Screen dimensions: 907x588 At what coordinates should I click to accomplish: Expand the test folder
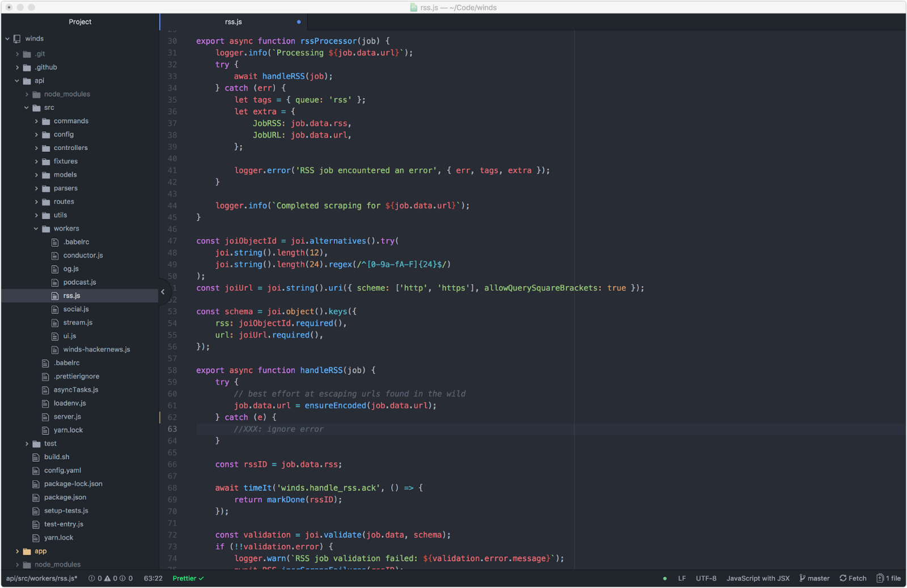27,444
